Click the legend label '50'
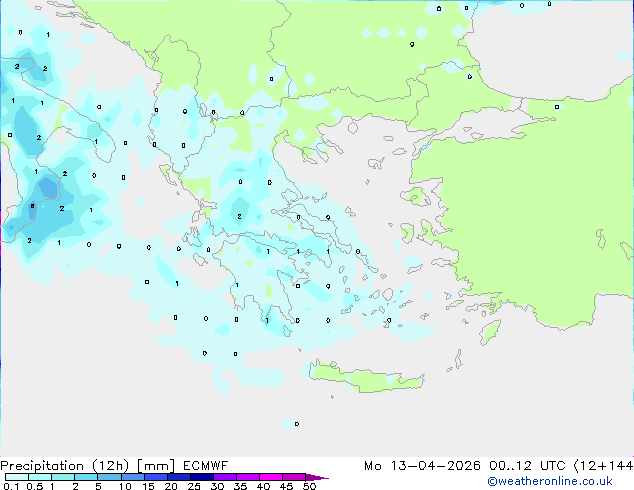The image size is (634, 490). pyautogui.click(x=309, y=486)
